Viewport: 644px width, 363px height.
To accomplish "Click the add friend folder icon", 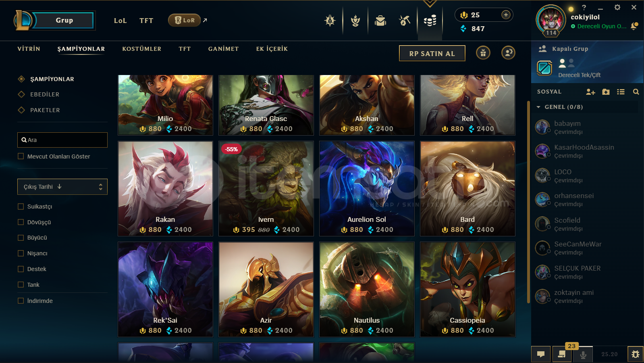I will 606,92.
